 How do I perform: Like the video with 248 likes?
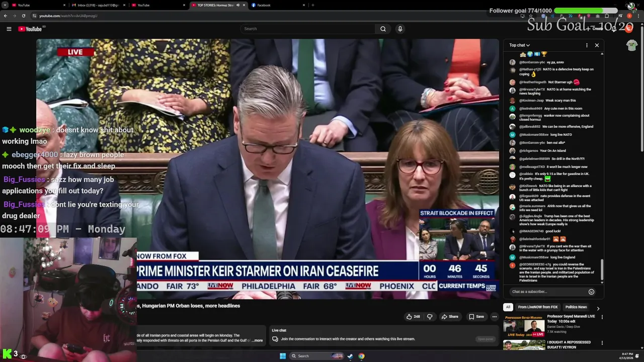413,317
